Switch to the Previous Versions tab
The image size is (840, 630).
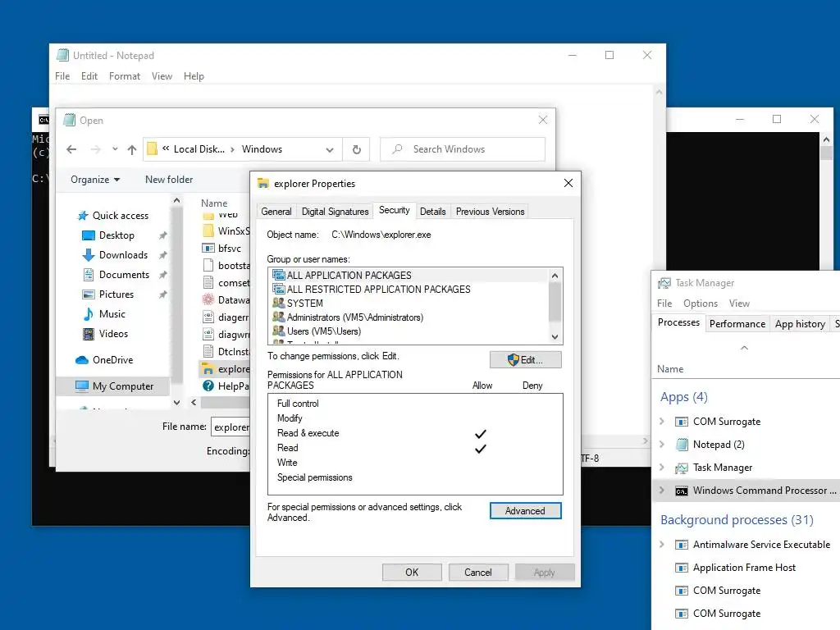tap(491, 212)
